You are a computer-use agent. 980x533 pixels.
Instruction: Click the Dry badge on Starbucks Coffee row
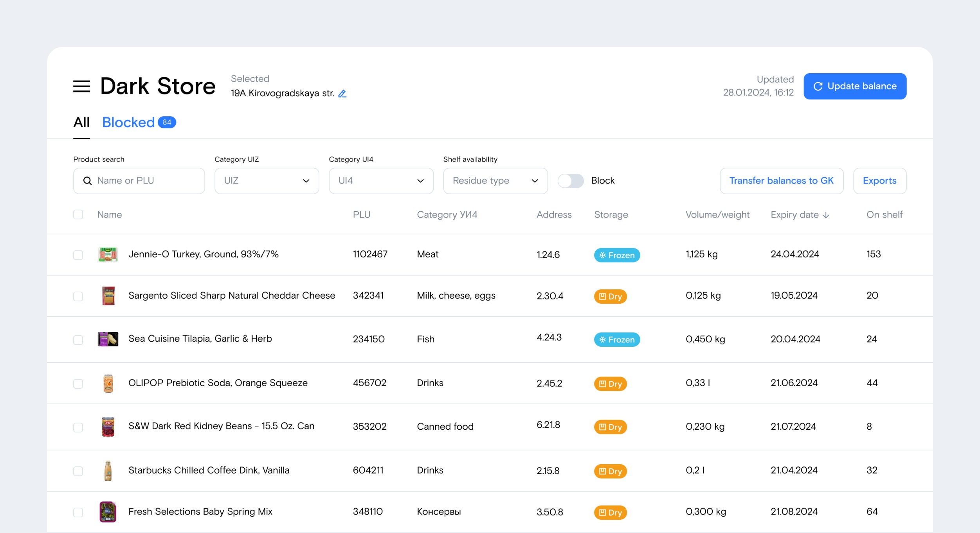[x=610, y=471]
